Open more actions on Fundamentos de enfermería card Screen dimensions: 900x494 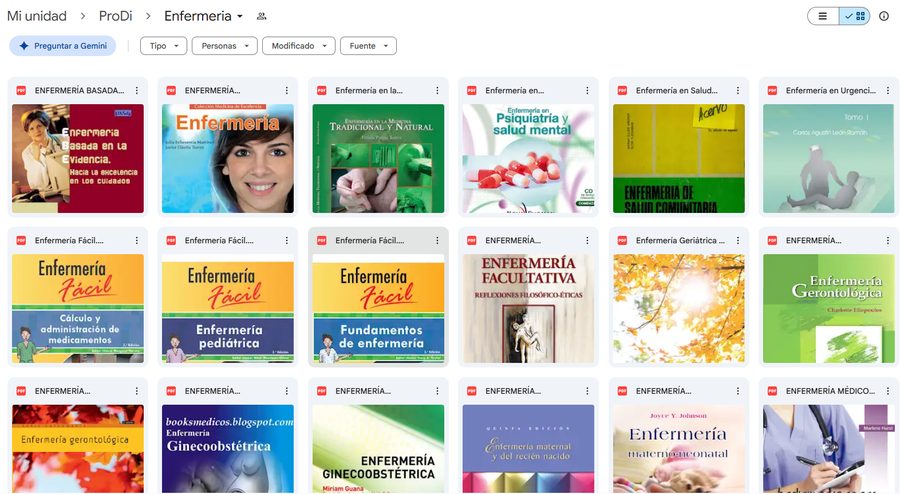coord(437,241)
